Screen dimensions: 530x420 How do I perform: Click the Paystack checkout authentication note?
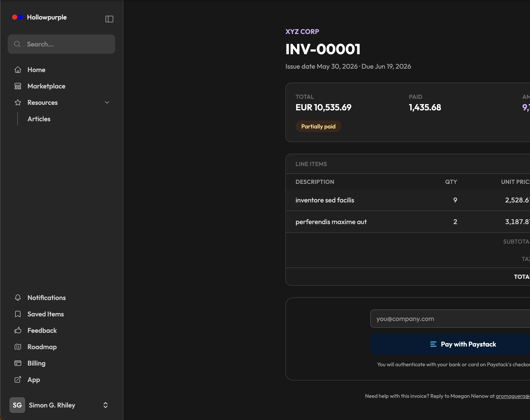click(x=453, y=364)
